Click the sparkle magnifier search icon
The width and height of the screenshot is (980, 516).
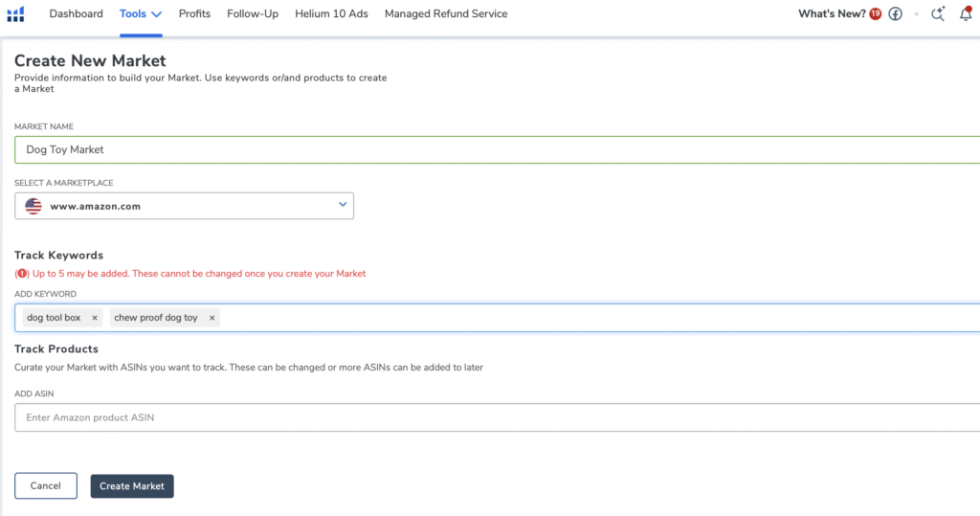[938, 14]
